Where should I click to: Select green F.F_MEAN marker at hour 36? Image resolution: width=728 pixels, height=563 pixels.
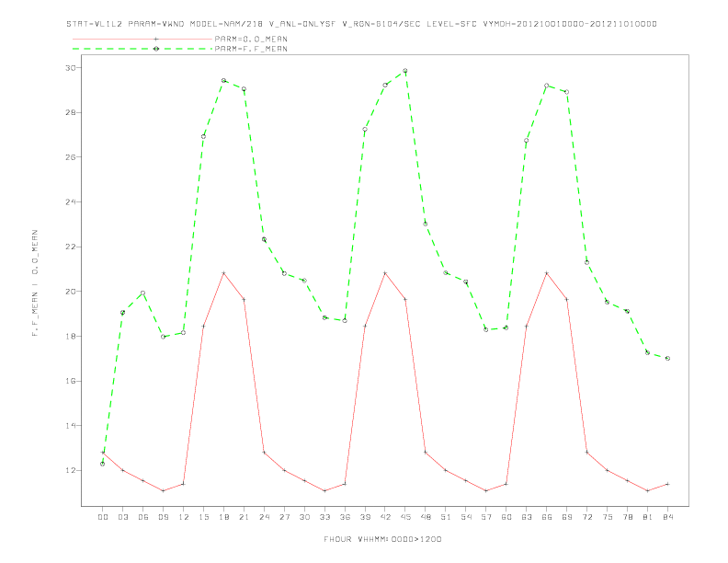[x=345, y=320]
